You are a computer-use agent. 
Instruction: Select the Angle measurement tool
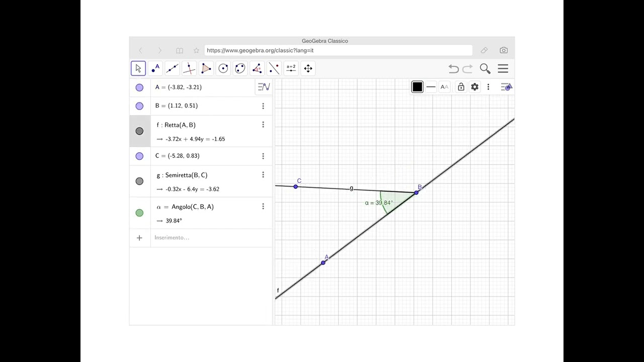257,68
